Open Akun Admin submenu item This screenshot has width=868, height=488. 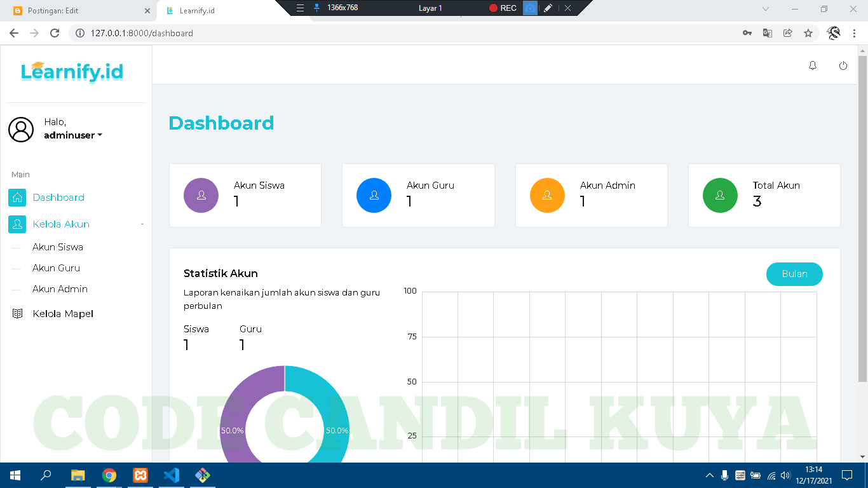(x=60, y=289)
